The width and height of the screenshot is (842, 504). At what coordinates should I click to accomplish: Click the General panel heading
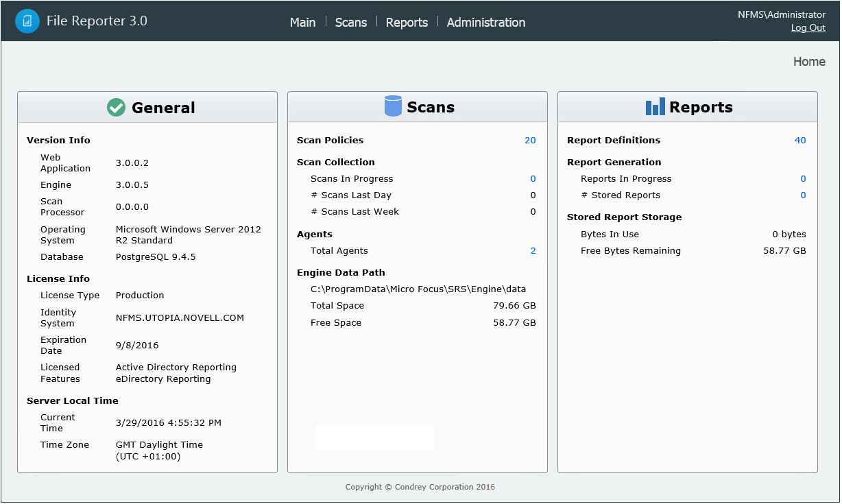pos(163,108)
